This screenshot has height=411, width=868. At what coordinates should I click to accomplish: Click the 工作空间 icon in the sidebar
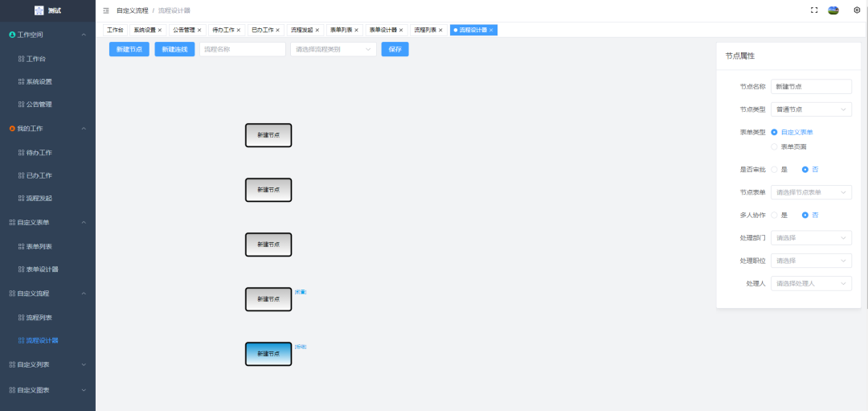pyautogui.click(x=12, y=35)
